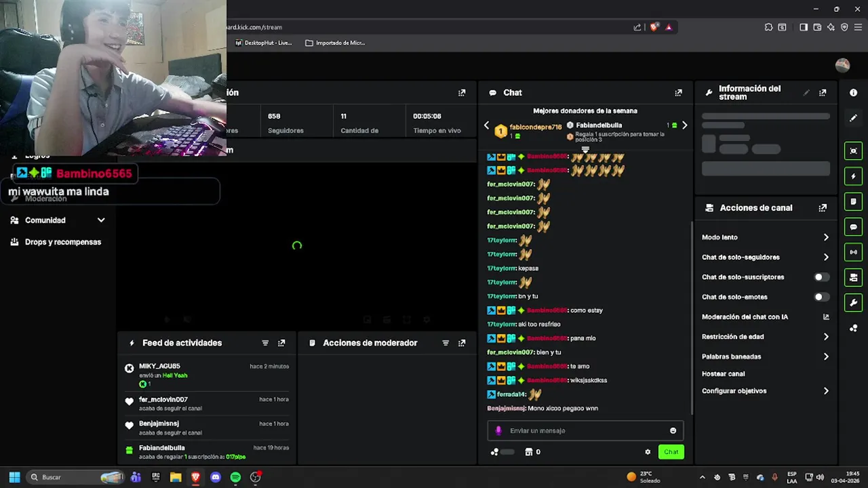
Task: Toggle Chat de solo-suscriptores switch
Action: (821, 277)
